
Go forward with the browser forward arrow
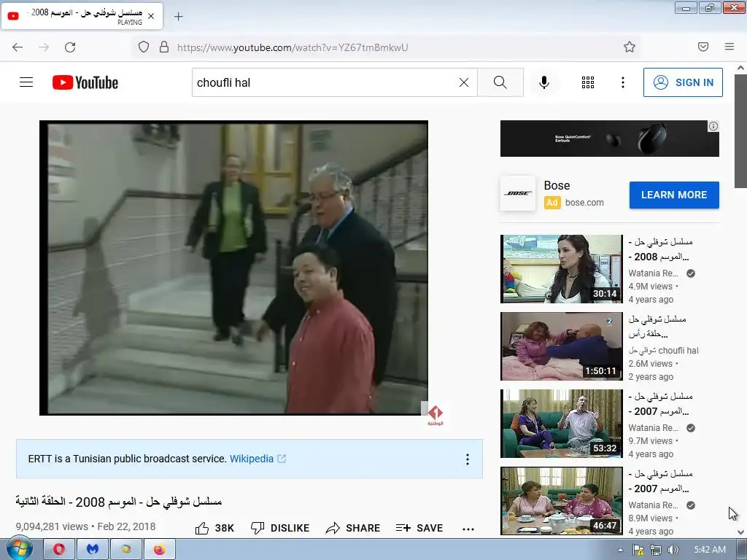coord(44,47)
